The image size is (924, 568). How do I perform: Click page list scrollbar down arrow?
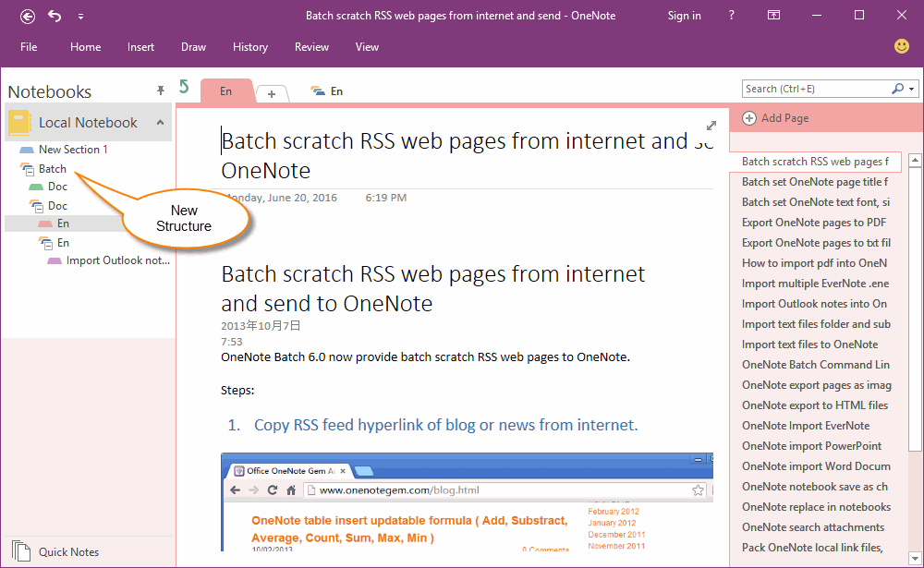pos(915,558)
